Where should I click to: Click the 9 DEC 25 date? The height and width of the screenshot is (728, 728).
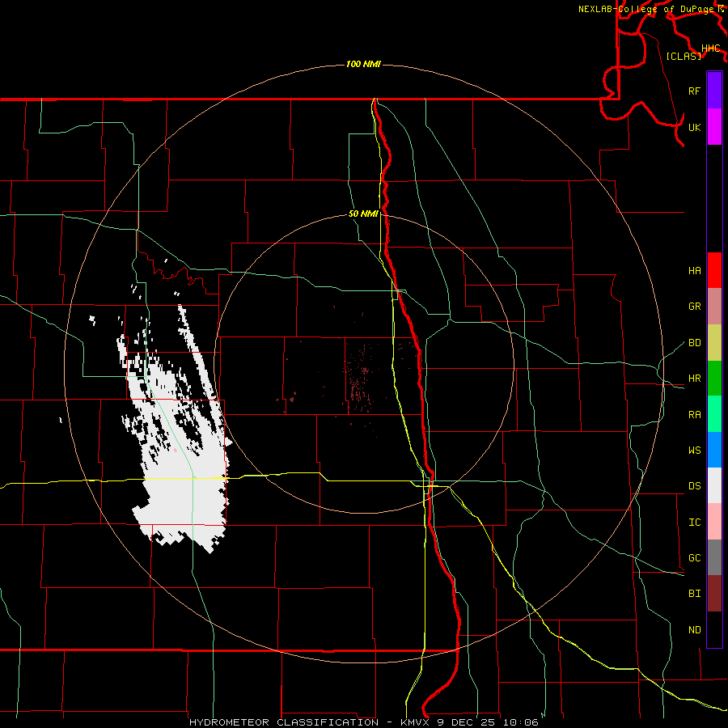(467, 722)
